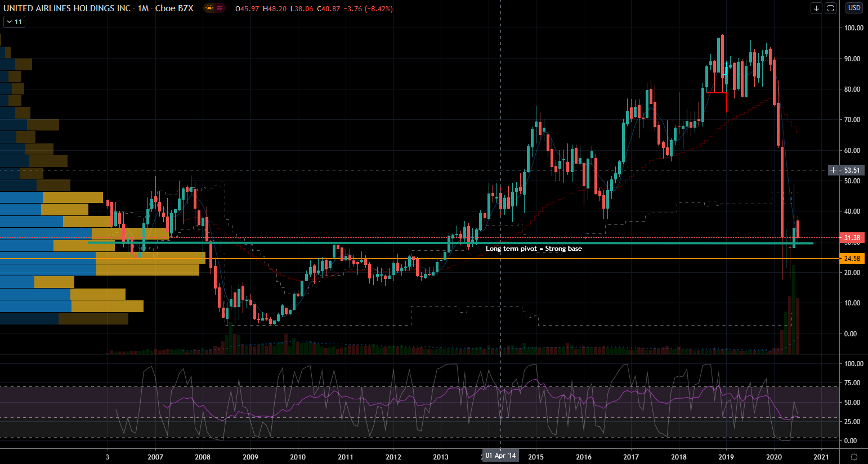Click the -3.76 (-8.42%) change value
Viewport: 868px width, 464px height.
click(369, 9)
